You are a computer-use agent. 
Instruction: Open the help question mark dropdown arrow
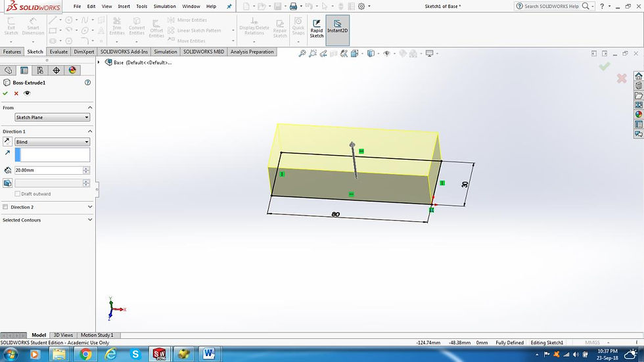coord(609,6)
